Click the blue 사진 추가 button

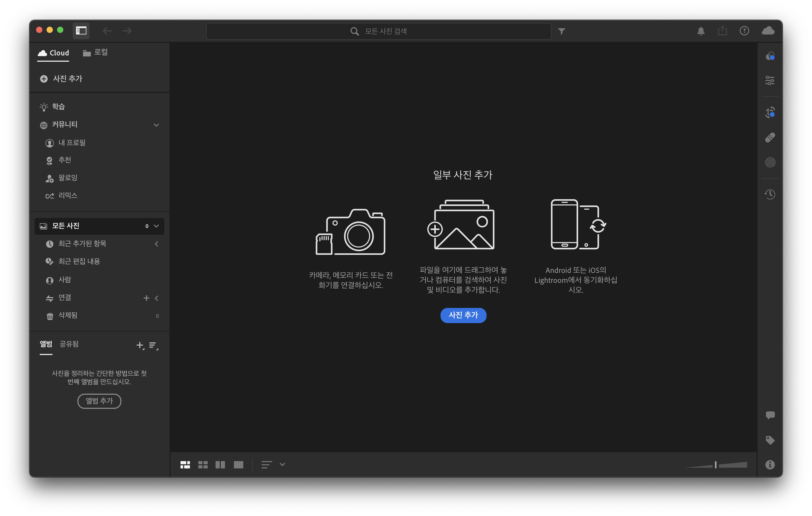(x=463, y=315)
